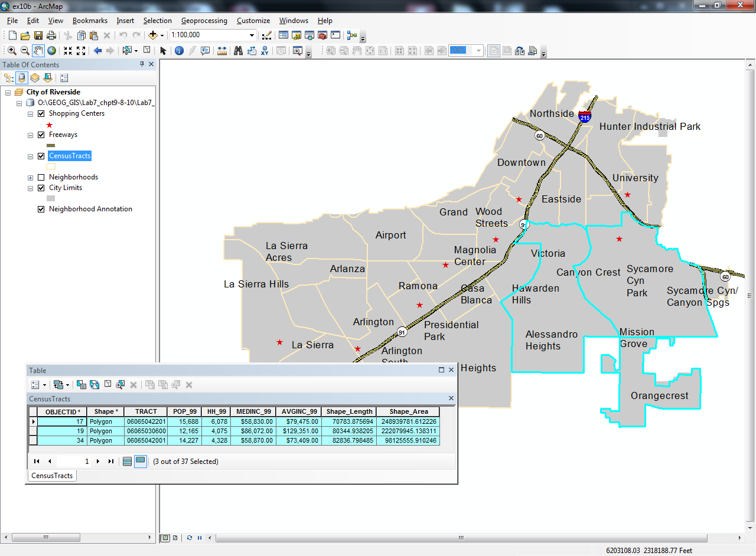The height and width of the screenshot is (556, 756).
Task: Open the Go To XY tool
Action: (x=265, y=51)
